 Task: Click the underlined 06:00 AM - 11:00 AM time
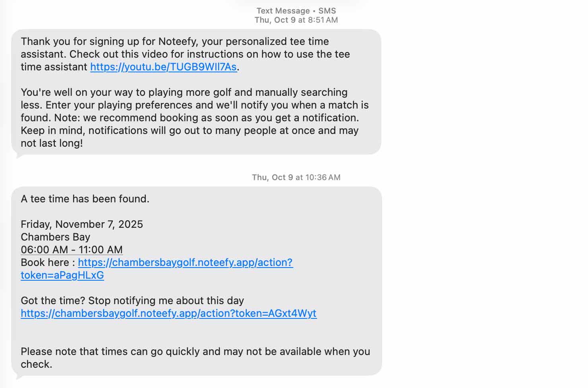72,250
